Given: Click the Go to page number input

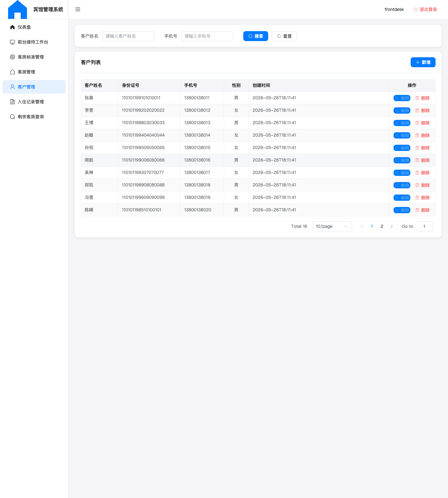Looking at the screenshot, I should point(424,226).
